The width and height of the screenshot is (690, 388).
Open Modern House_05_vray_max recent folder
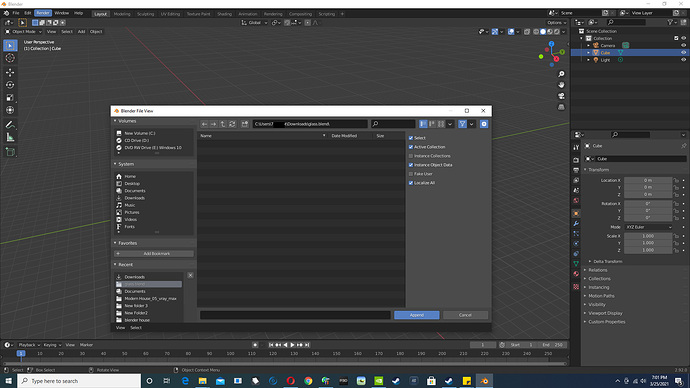click(x=150, y=299)
